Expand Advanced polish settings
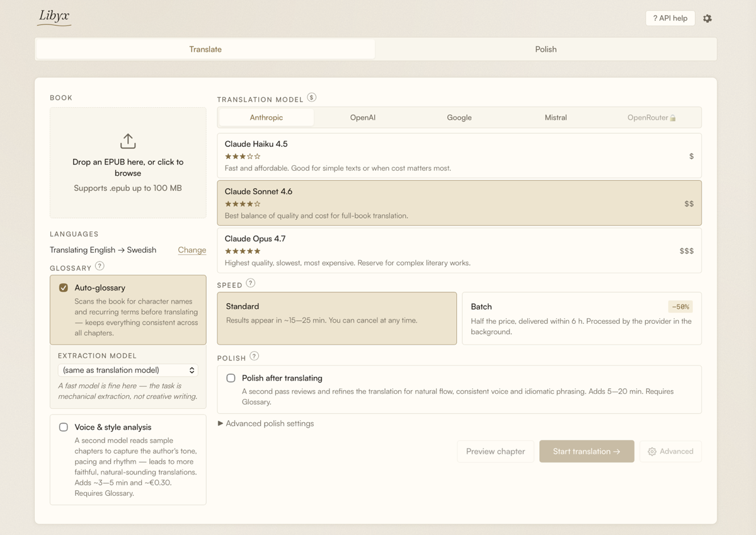Screen dimensions: 756x535 click(x=266, y=423)
